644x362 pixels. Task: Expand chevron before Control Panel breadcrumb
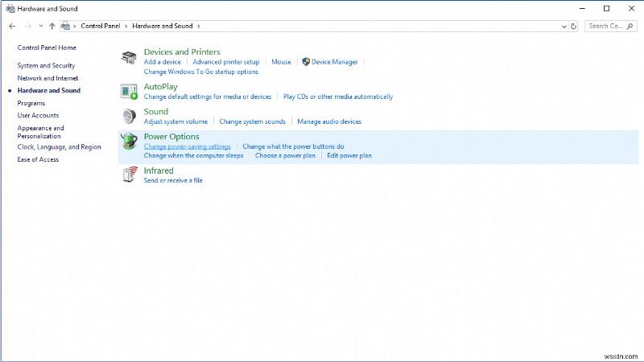[x=75, y=26]
